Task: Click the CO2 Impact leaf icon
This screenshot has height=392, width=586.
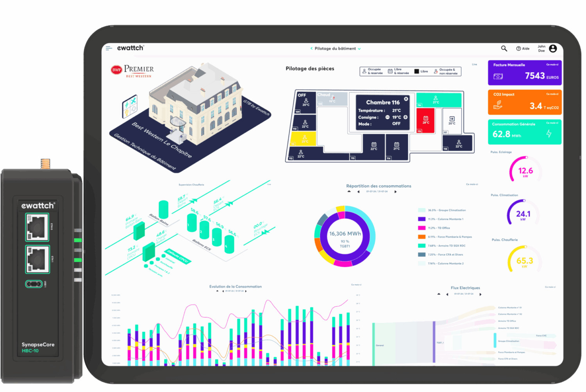Action: coord(498,104)
